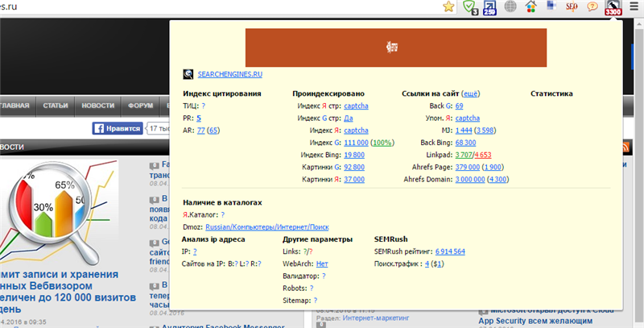Click the Robots question mark
Image resolution: width=644 pixels, height=328 pixels.
[x=312, y=289]
